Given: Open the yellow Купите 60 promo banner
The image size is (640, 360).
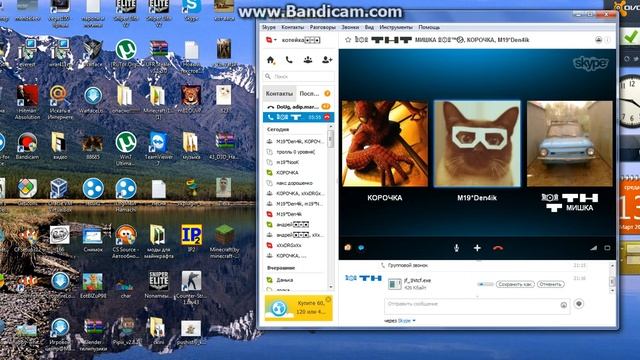Looking at the screenshot, I should tap(298, 308).
